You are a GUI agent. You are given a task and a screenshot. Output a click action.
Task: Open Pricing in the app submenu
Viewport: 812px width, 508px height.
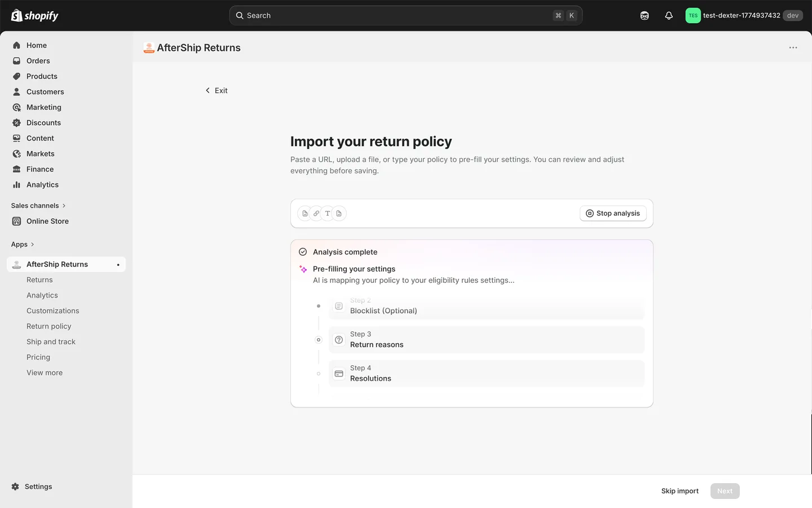click(x=38, y=357)
